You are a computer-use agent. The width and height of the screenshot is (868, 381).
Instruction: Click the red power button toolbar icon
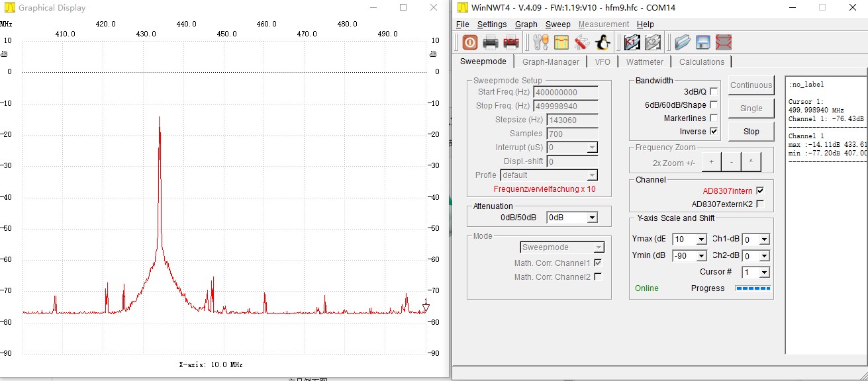pos(469,42)
